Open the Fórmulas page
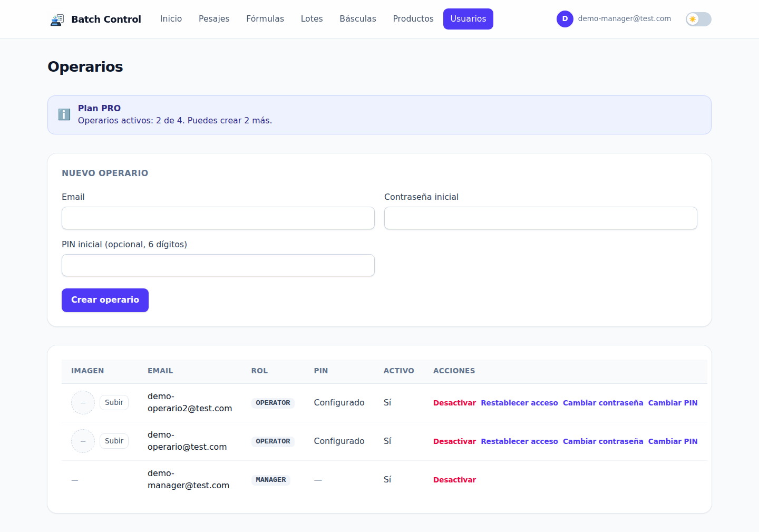This screenshot has height=532, width=759. [265, 19]
